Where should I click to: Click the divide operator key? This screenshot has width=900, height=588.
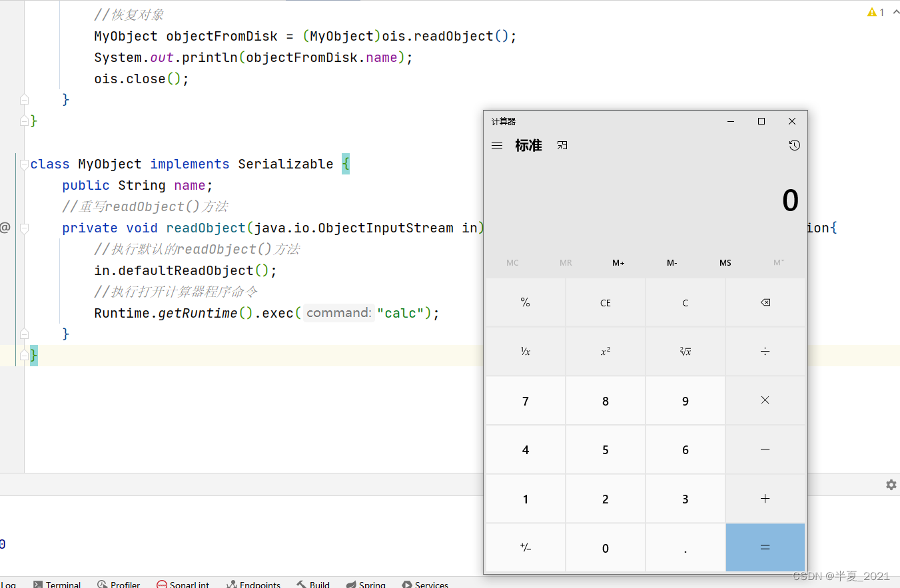click(765, 352)
